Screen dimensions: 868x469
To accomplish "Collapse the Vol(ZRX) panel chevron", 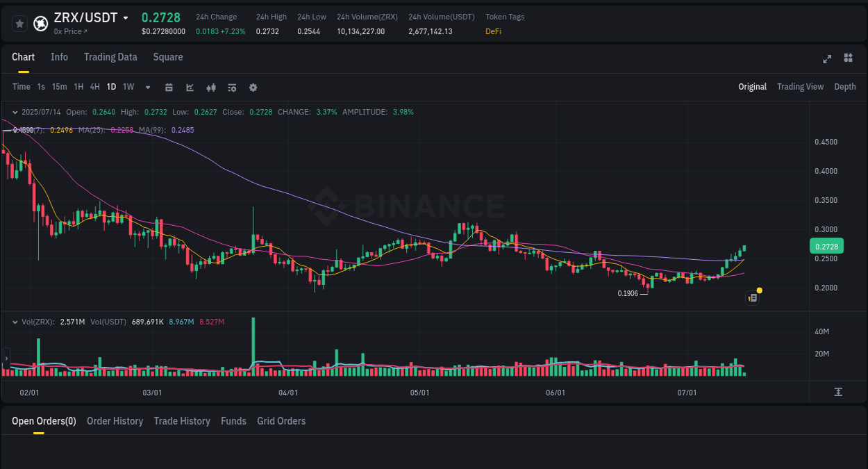I will click(15, 321).
